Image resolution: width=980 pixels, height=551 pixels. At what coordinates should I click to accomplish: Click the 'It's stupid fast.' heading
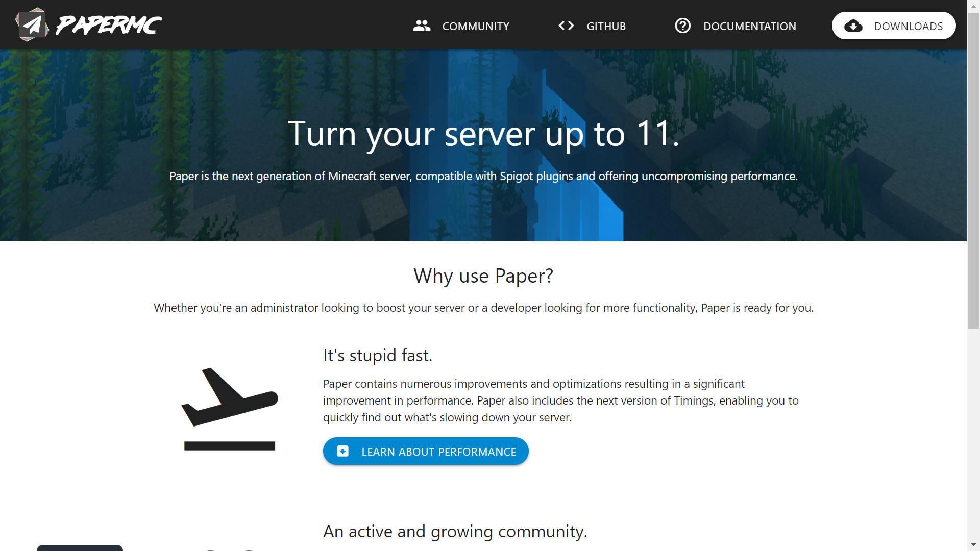click(x=378, y=355)
